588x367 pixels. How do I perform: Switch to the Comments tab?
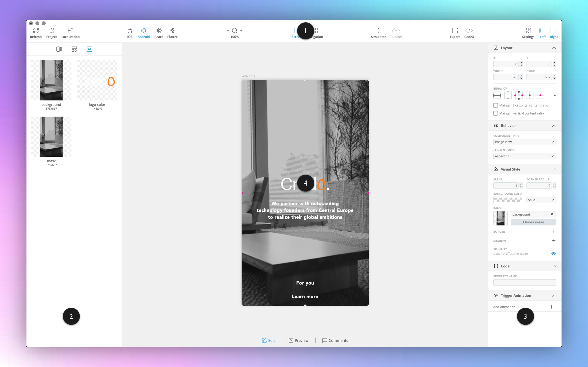coord(335,340)
